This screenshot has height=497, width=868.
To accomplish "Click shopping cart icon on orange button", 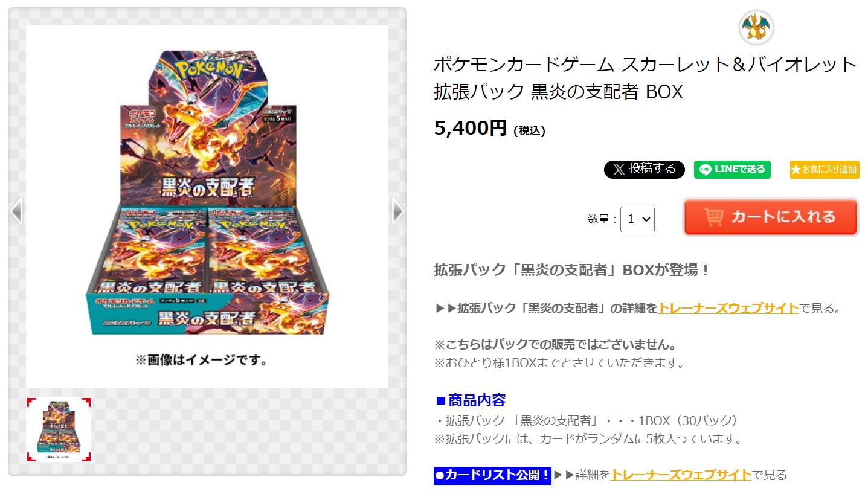I will click(714, 217).
